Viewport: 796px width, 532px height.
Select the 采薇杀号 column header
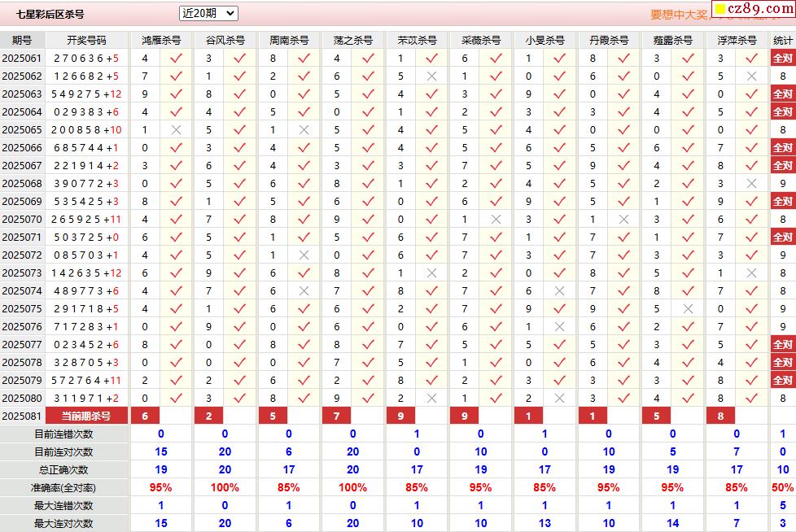pos(481,40)
